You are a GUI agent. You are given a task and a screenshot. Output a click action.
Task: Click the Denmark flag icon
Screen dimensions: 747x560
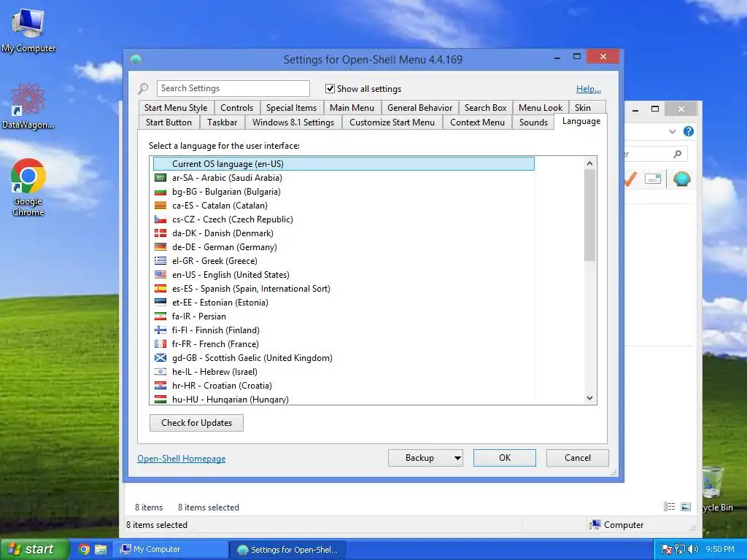[160, 233]
